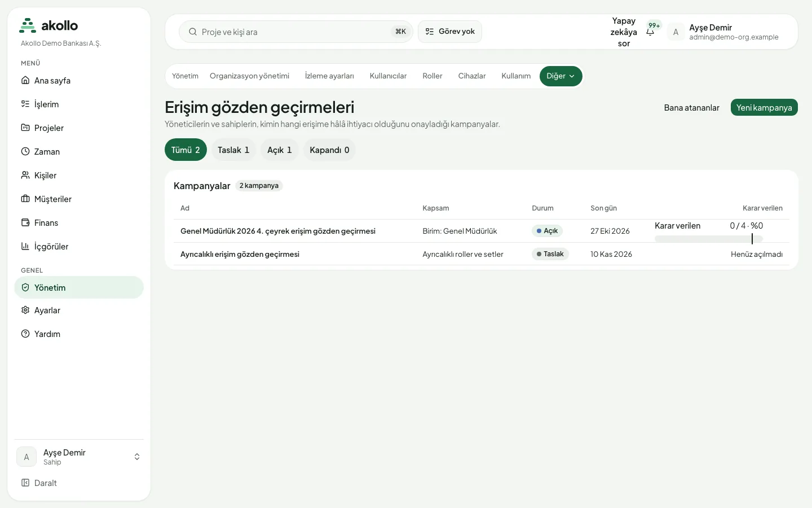Open Bana atananlar link
The image size is (812, 508).
click(692, 107)
